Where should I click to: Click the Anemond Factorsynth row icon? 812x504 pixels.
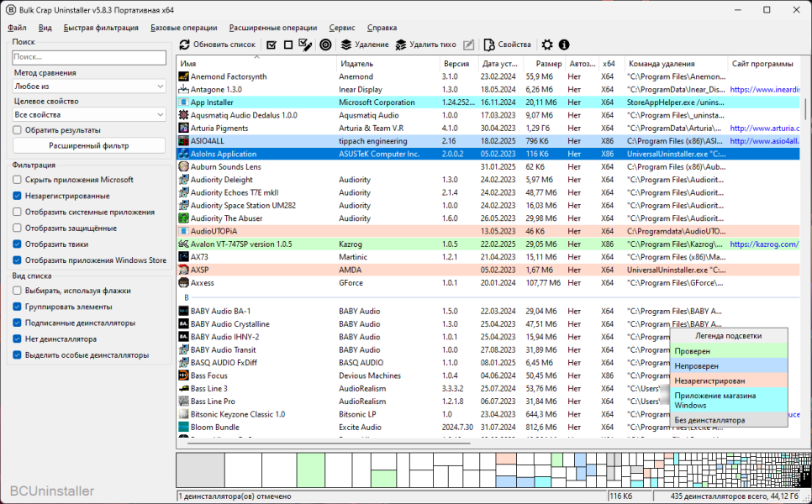183,76
